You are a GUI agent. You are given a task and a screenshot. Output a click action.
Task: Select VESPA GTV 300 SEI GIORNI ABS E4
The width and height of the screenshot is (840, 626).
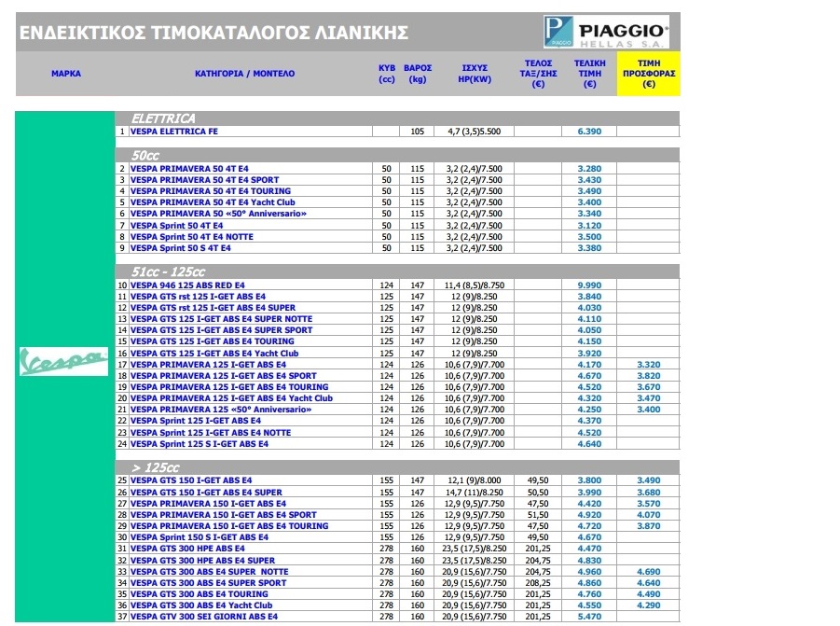(204, 617)
